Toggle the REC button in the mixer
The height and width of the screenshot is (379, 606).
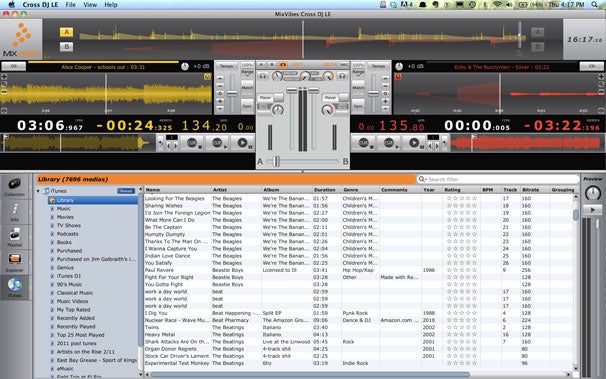point(344,65)
